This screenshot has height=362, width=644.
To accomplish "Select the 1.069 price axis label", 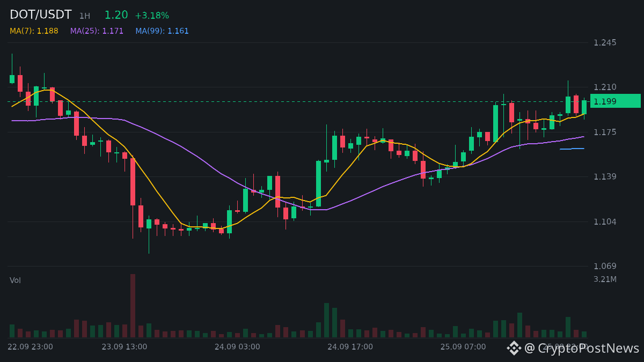I will [x=605, y=266].
